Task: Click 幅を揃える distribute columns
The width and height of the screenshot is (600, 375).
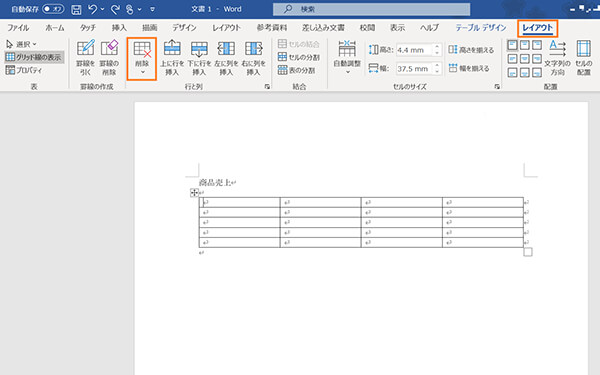Action: click(x=469, y=68)
